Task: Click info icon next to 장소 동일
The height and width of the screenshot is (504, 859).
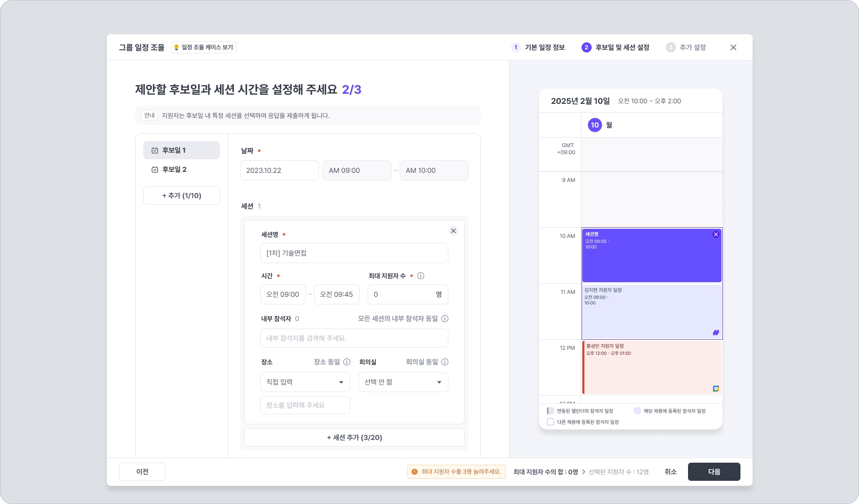Action: (347, 362)
